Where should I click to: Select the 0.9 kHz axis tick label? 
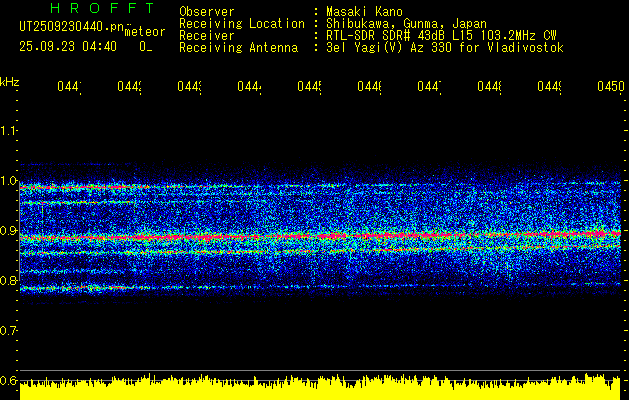click(x=9, y=231)
